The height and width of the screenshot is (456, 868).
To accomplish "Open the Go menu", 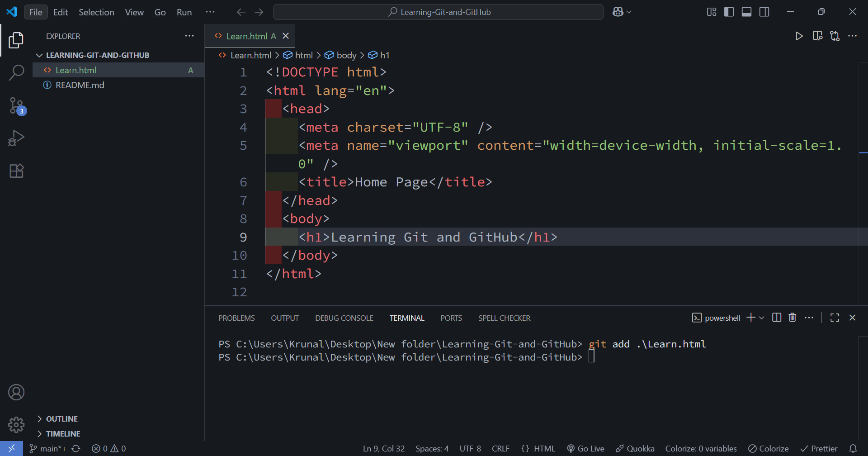I will 160,12.
